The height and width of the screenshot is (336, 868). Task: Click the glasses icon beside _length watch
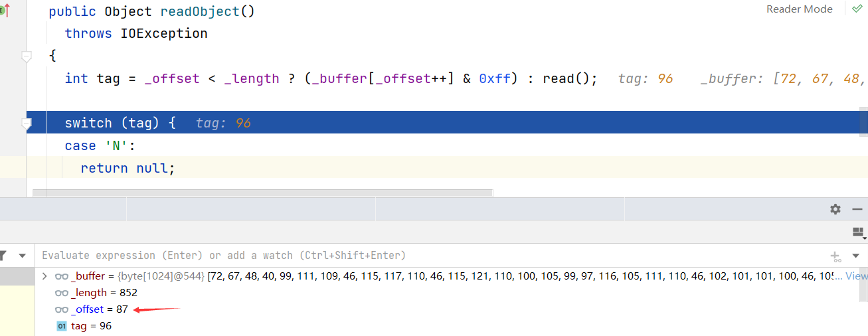click(62, 293)
